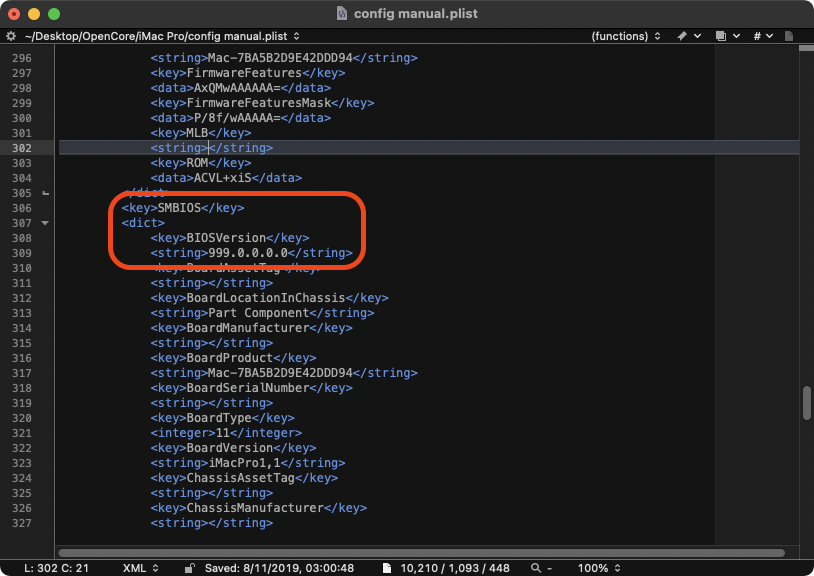Open the file path navigation popup
The height and width of the screenshot is (576, 814).
coord(162,36)
